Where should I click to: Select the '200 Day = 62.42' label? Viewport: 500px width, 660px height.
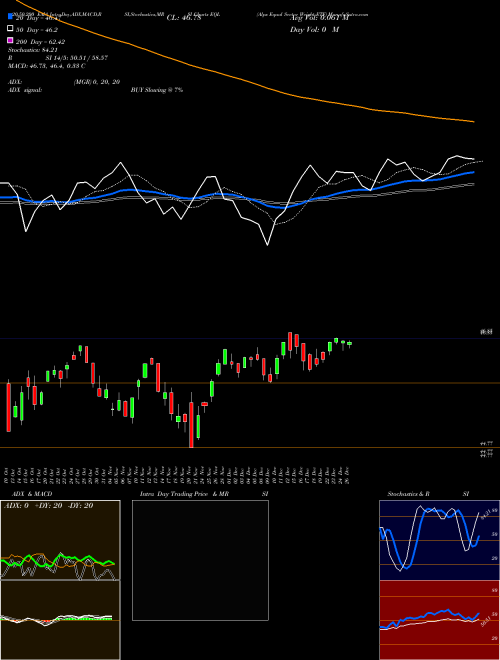point(40,42)
